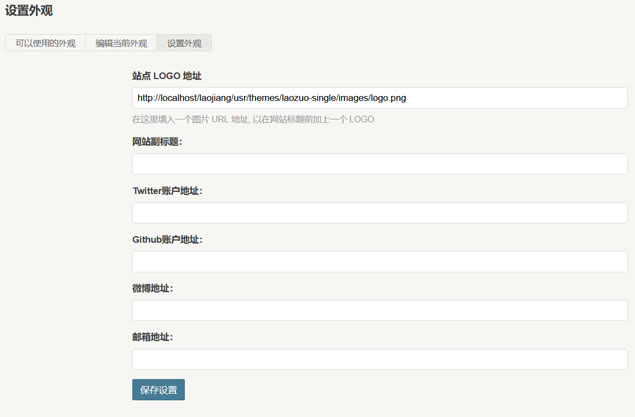
Task: Switch to the 可以使用的外观 tab
Action: 45,43
